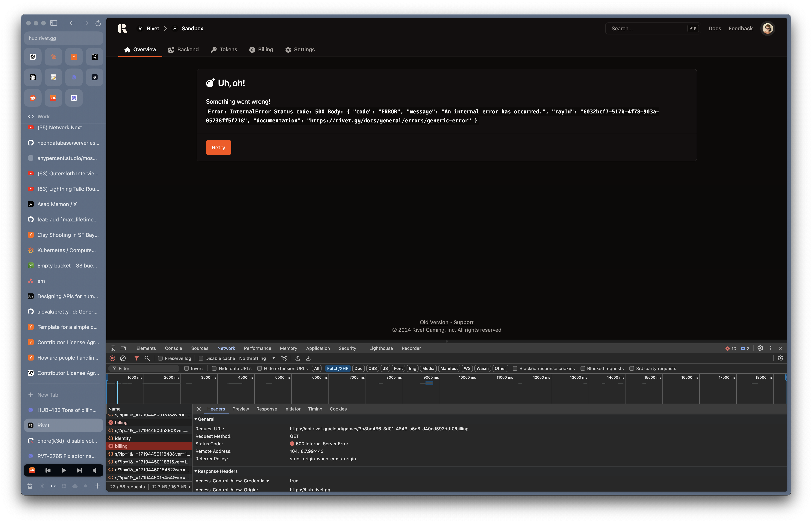This screenshot has width=812, height=523.
Task: Check Blocked response cookies
Action: pyautogui.click(x=515, y=369)
